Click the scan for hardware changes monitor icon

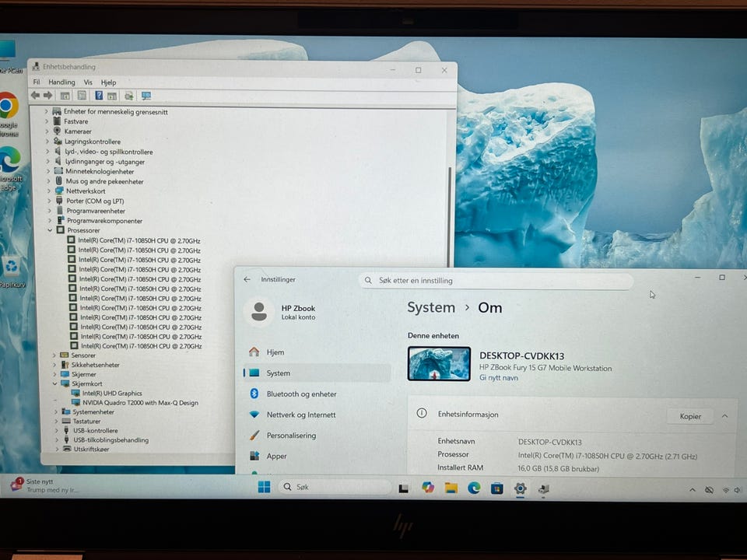[x=146, y=96]
